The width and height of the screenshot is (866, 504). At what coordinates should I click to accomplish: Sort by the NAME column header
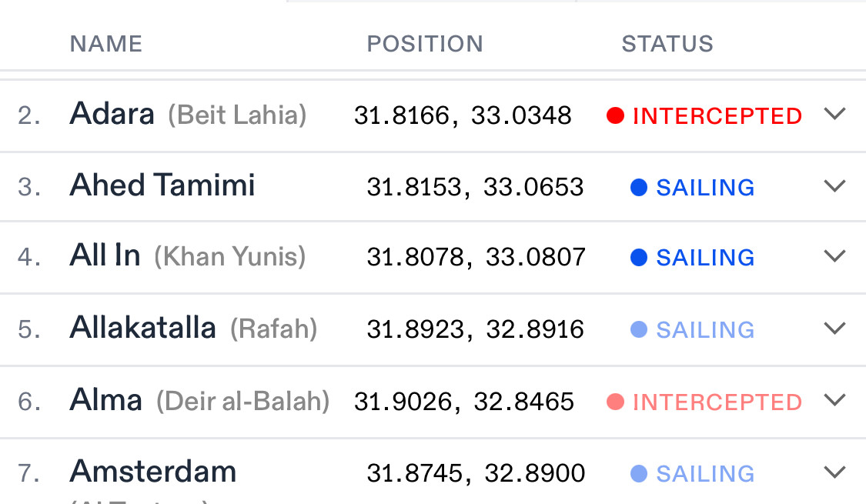(106, 44)
